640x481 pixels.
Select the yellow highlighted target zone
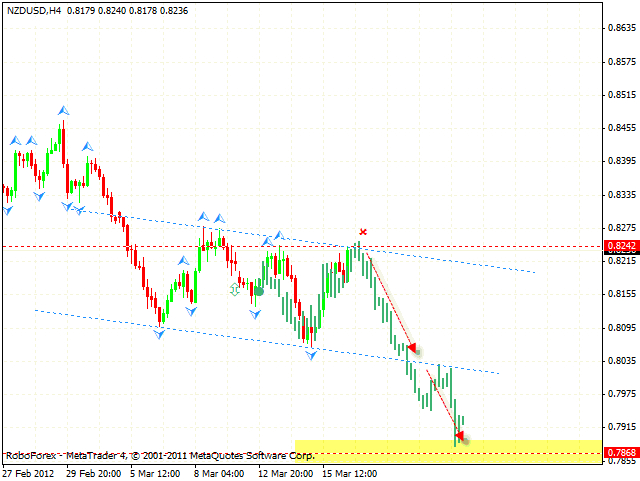[450, 448]
